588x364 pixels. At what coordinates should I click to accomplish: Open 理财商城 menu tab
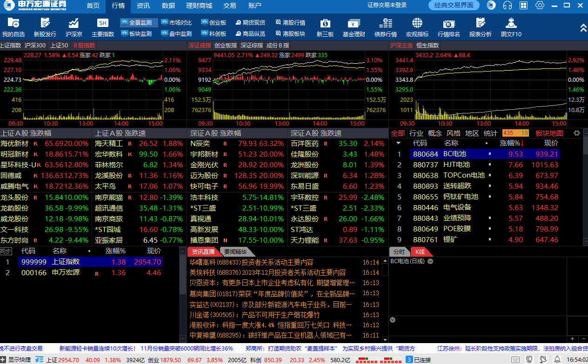click(x=199, y=6)
